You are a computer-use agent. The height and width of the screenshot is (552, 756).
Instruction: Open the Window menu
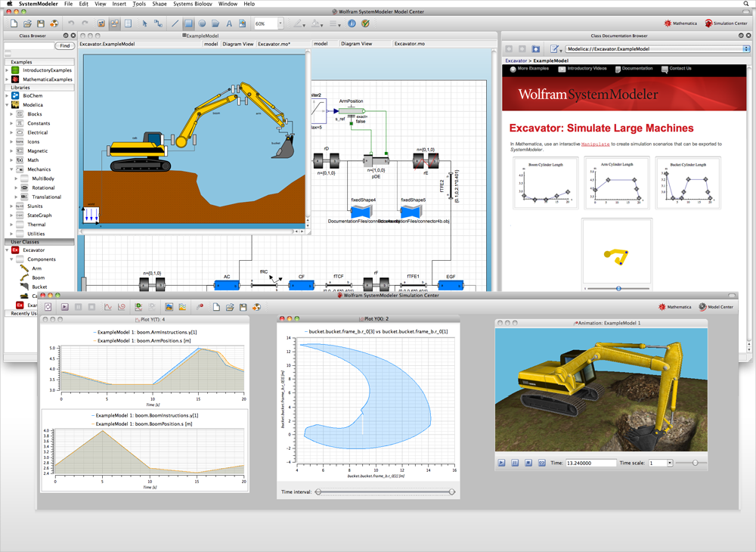tap(228, 4)
